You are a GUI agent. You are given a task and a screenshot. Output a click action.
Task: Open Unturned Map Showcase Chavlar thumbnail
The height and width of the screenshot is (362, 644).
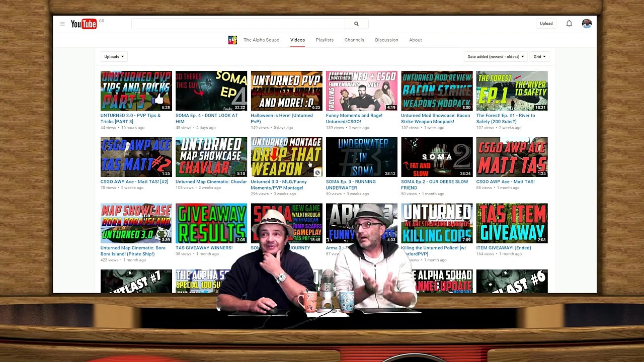211,157
